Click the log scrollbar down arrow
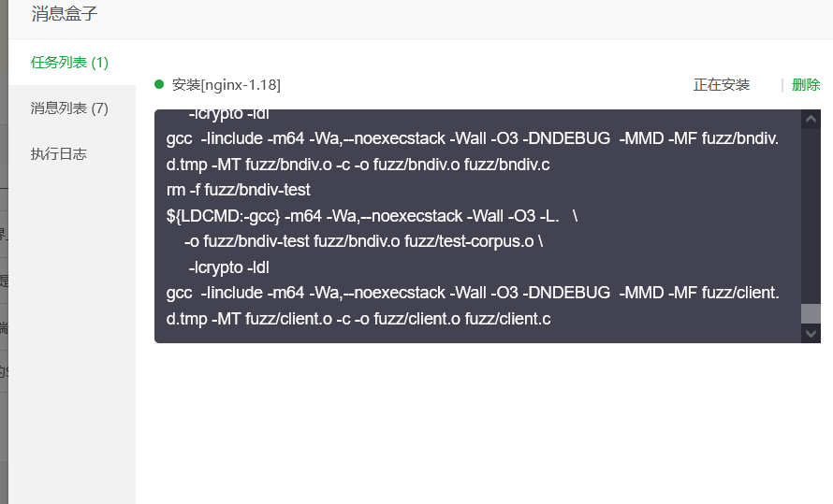Image resolution: width=833 pixels, height=504 pixels. [811, 333]
